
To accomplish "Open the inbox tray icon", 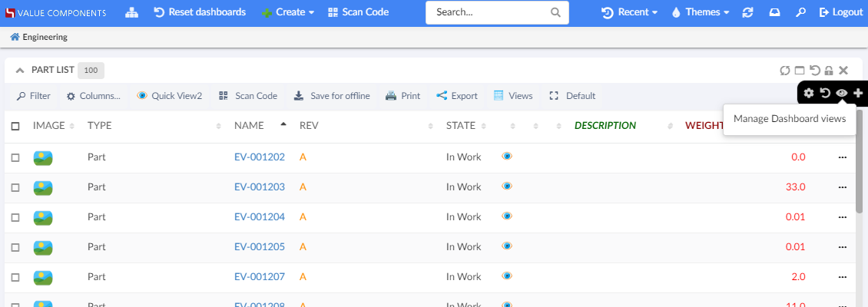I will click(774, 12).
